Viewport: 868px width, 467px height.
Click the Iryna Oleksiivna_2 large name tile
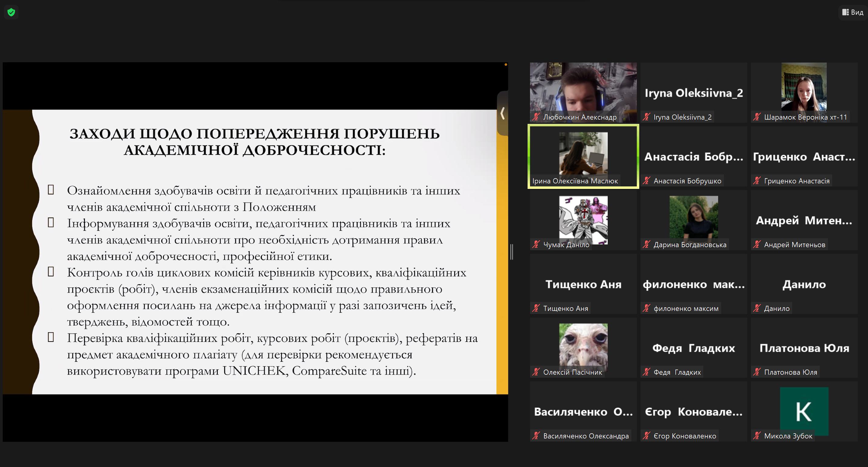tap(694, 93)
